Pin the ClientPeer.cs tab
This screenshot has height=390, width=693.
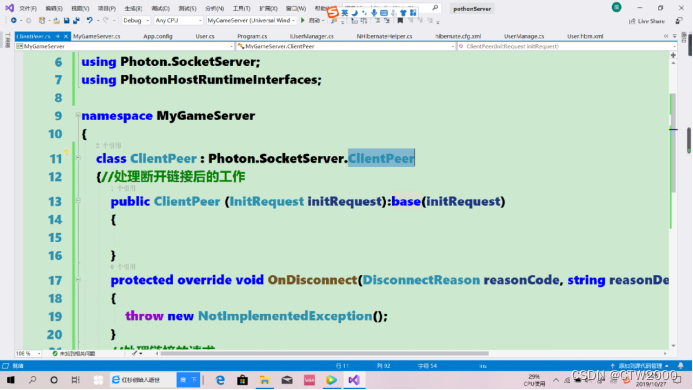(57, 36)
